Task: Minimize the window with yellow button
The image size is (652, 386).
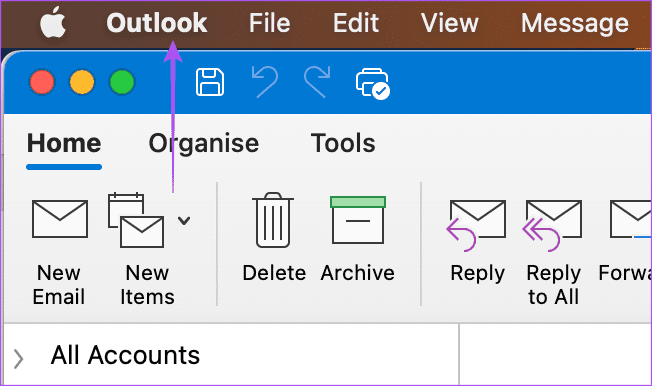Action: pyautogui.click(x=82, y=82)
